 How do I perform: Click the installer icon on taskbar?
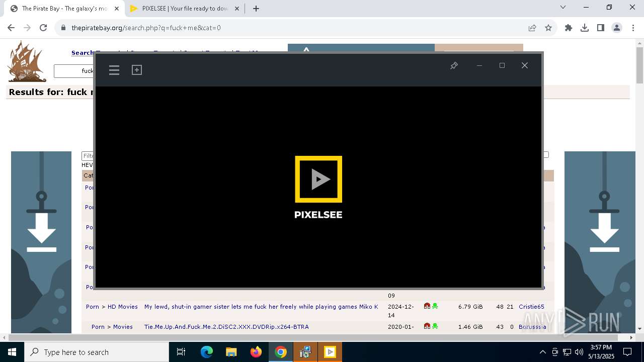pyautogui.click(x=305, y=352)
